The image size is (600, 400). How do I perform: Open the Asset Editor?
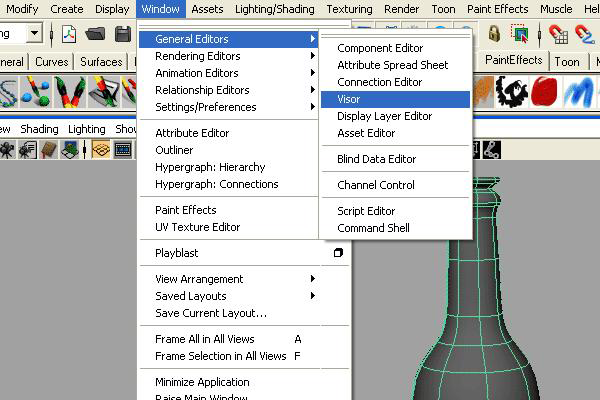395,133
